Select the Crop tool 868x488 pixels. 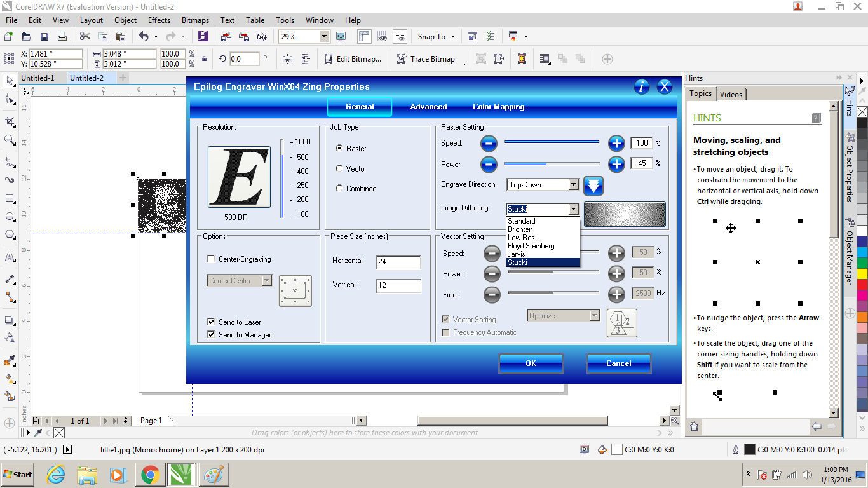click(10, 121)
